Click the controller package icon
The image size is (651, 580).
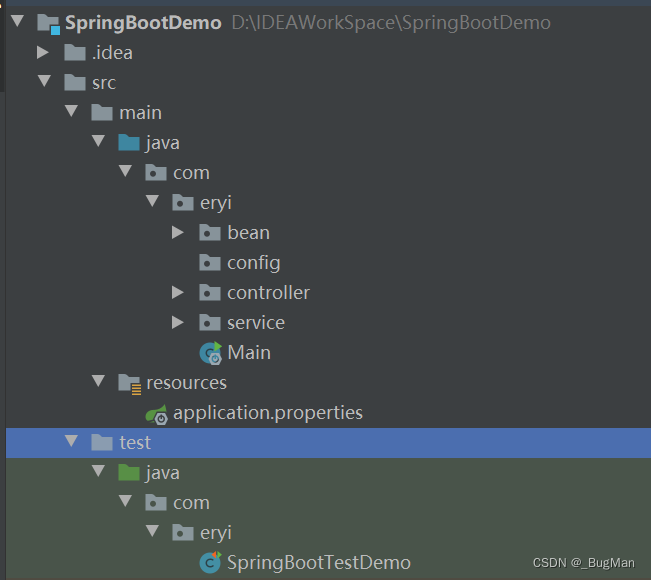[210, 293]
